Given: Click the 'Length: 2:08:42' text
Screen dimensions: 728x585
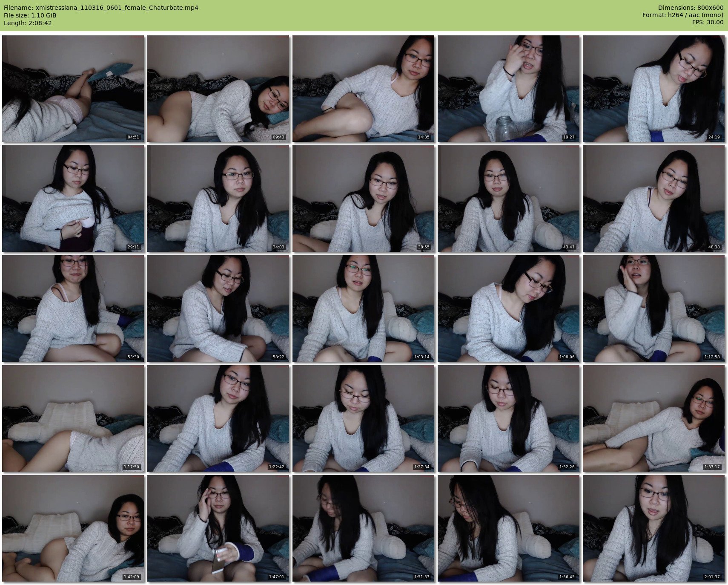Looking at the screenshot, I should click(28, 23).
